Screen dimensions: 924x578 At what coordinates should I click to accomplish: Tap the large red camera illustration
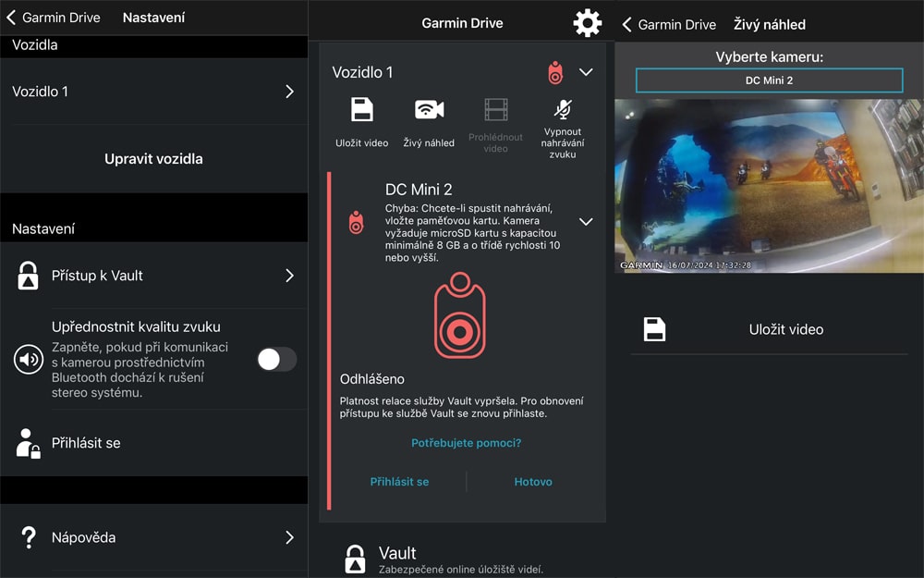pyautogui.click(x=459, y=315)
